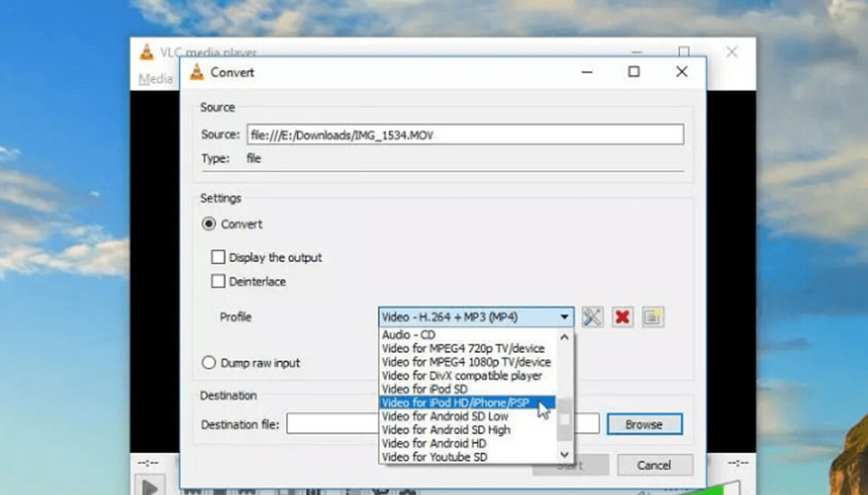868x495 pixels.
Task: Click profile list scroll down arrow
Action: (x=564, y=454)
